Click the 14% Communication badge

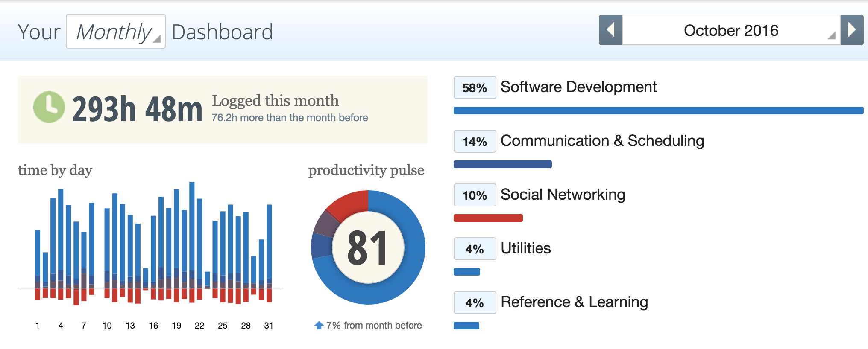475,141
